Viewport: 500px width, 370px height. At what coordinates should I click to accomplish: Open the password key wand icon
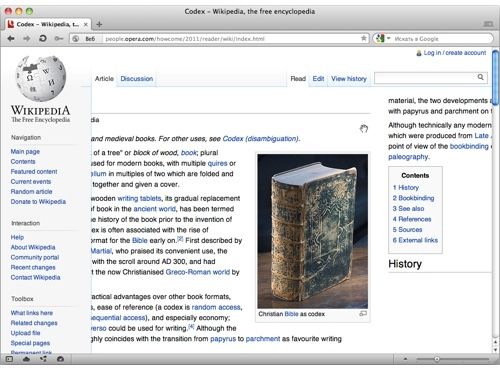pyautogui.click(x=59, y=39)
